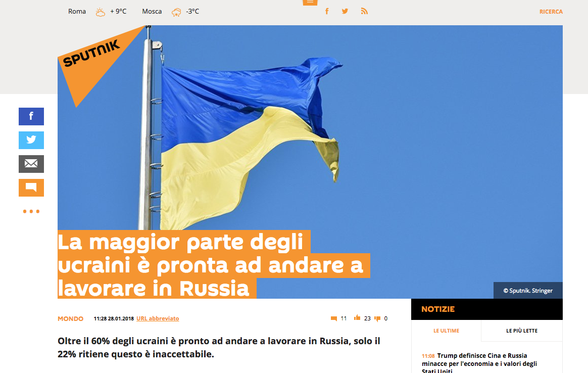This screenshot has width=588, height=373.
Task: Switch to the LE PIÙ LETTE tab
Action: [x=522, y=331]
